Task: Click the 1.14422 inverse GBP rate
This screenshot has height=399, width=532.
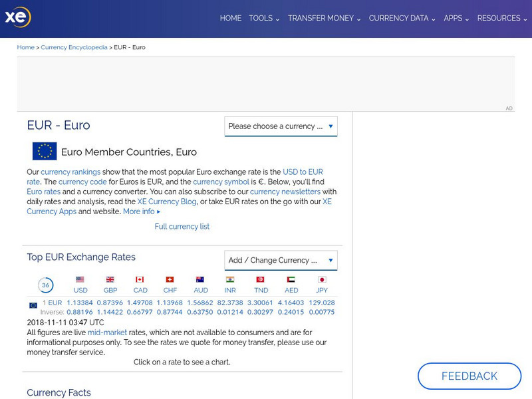Action: 110,312
